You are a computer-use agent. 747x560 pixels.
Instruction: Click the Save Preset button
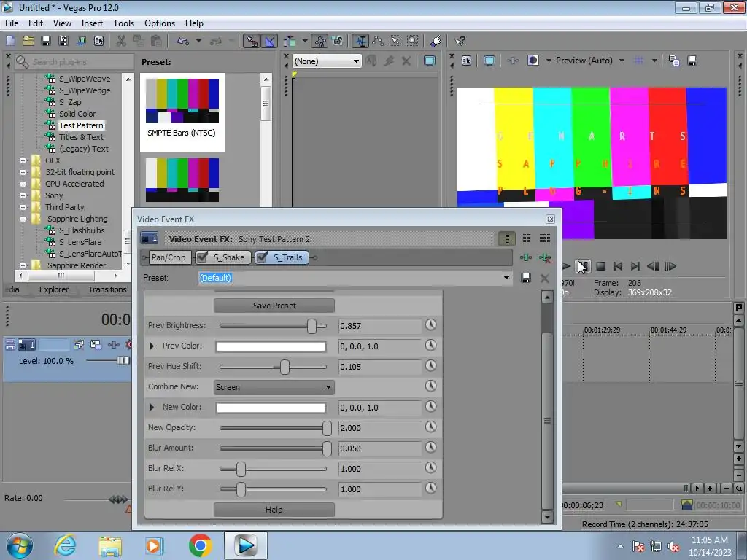coord(274,306)
